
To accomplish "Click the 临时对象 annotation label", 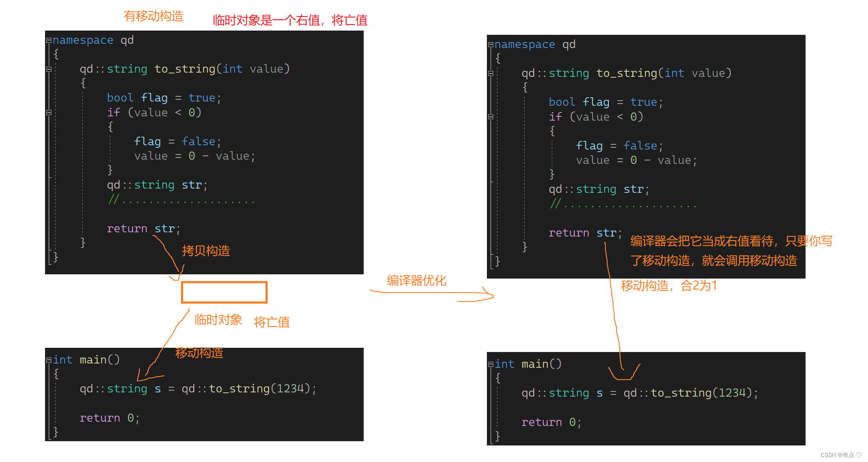I will click(218, 320).
